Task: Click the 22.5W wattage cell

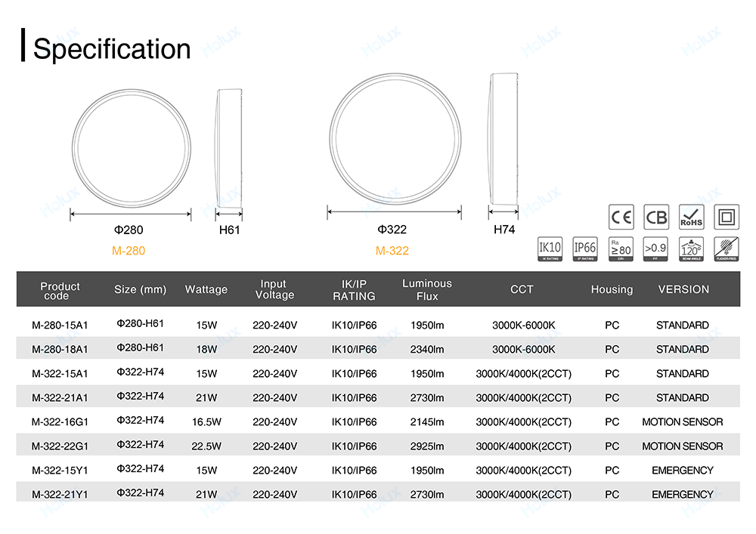Action: [x=206, y=446]
